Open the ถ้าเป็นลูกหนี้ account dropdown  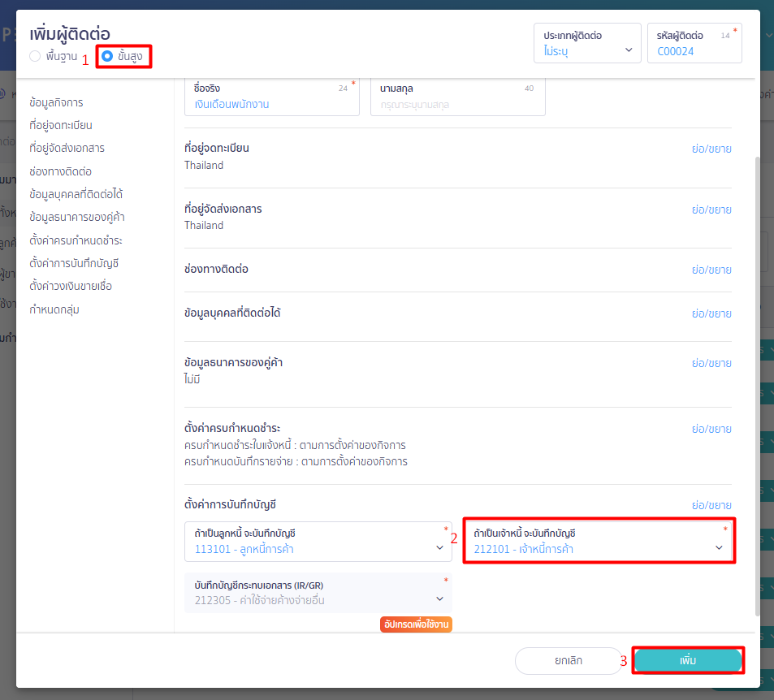318,542
